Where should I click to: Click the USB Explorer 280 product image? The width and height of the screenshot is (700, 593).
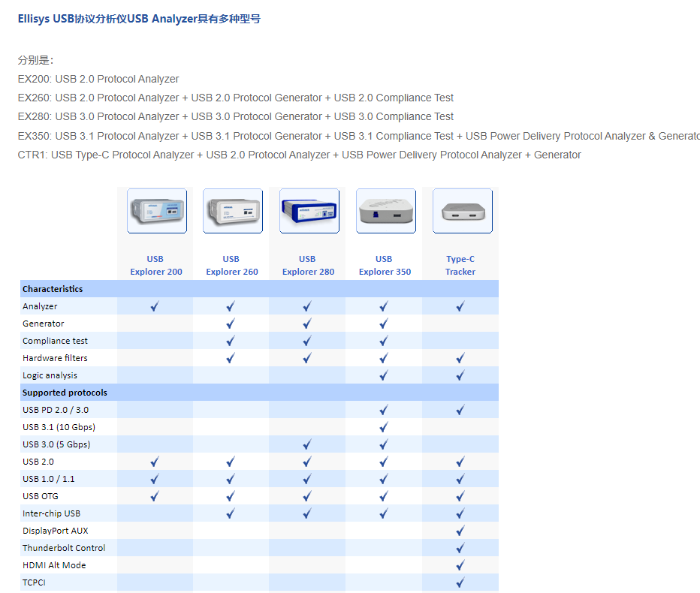309,211
